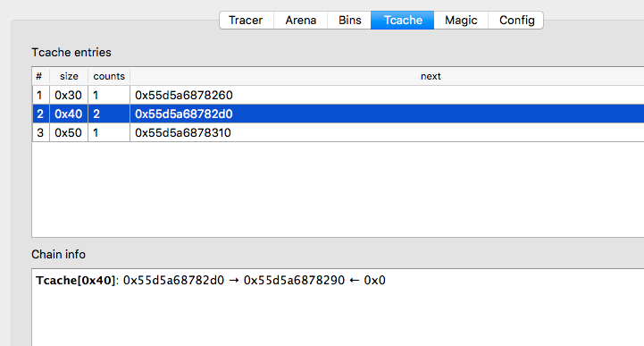
Task: Click the # column header
Action: click(x=39, y=76)
